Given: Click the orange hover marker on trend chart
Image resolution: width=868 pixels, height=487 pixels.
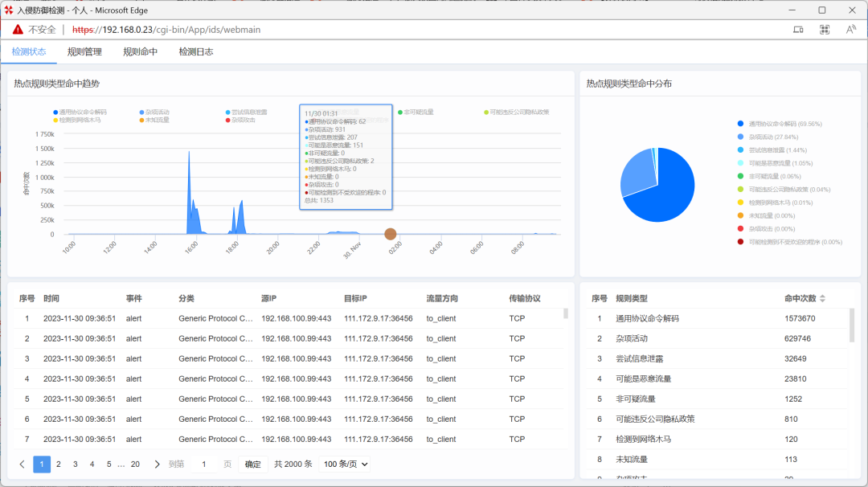Looking at the screenshot, I should tap(391, 234).
